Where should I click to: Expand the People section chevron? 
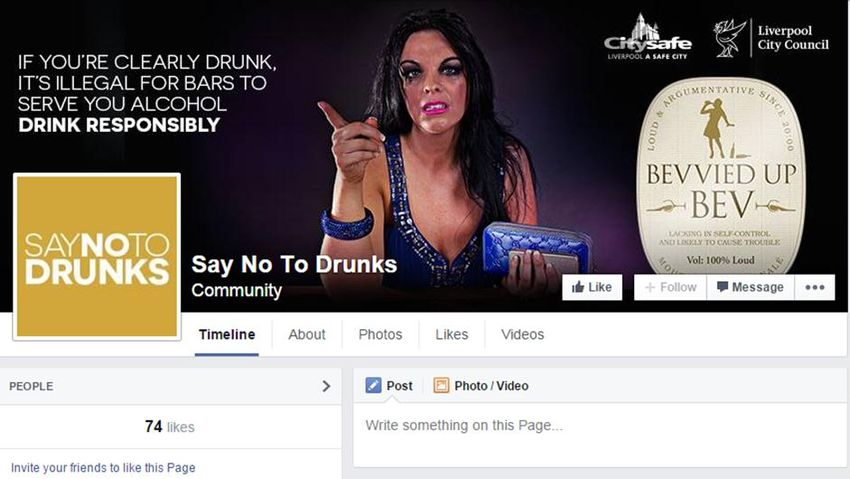pos(326,386)
